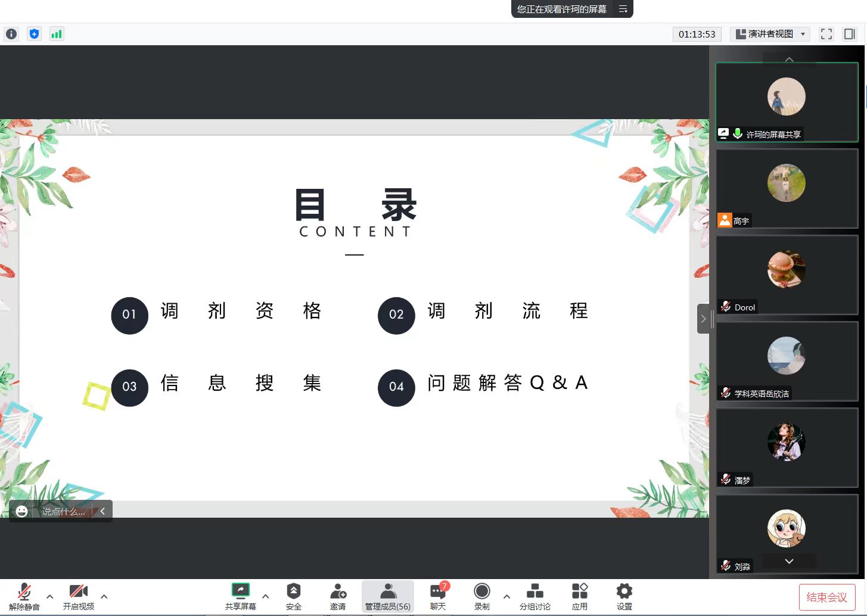Start recording (录制) the meeting
Image resolution: width=867 pixels, height=616 pixels.
pos(481,596)
